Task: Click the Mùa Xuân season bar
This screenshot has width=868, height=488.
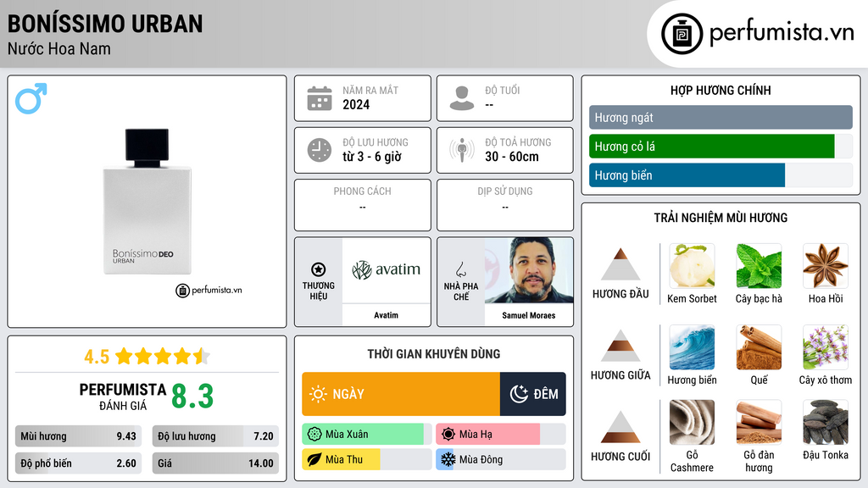Action: [366, 435]
